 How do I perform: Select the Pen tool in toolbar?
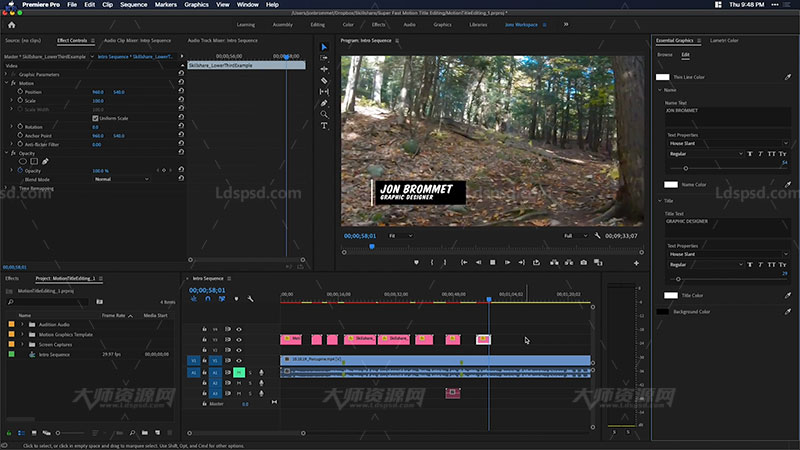(x=324, y=103)
